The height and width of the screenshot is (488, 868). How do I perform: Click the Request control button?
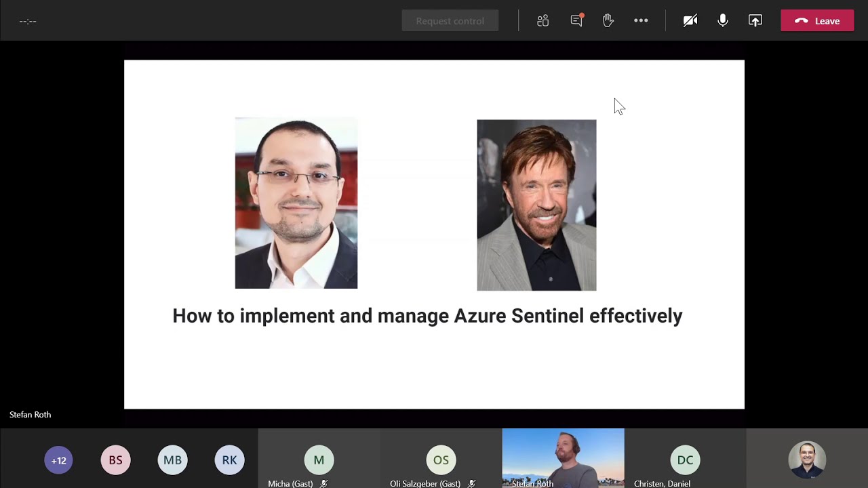tap(450, 21)
